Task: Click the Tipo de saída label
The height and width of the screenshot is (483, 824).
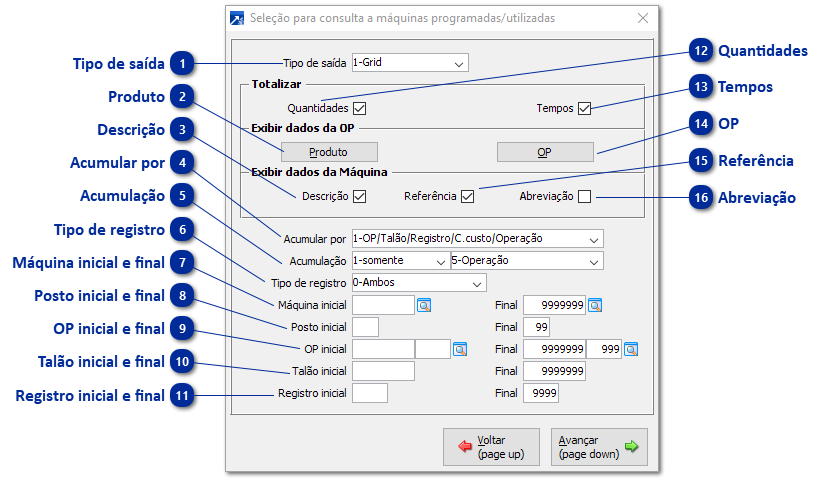Action: pyautogui.click(x=314, y=63)
